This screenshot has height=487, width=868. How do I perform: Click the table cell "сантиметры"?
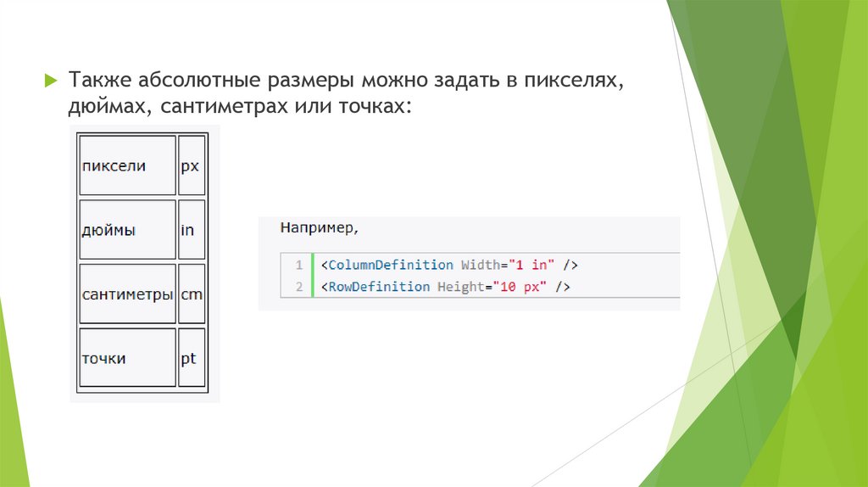127,294
